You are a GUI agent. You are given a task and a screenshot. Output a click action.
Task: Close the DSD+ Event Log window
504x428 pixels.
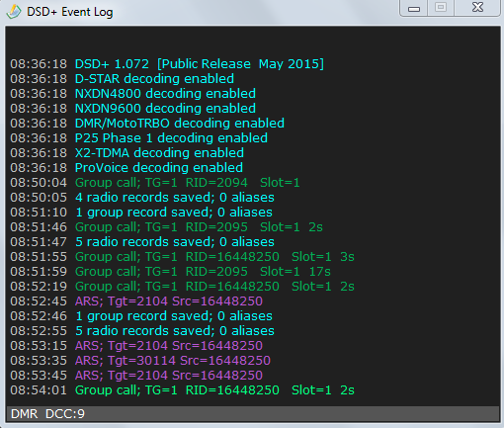click(477, 8)
